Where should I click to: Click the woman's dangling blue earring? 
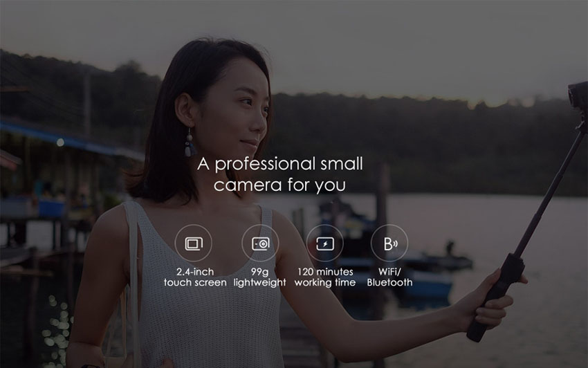pos(190,147)
